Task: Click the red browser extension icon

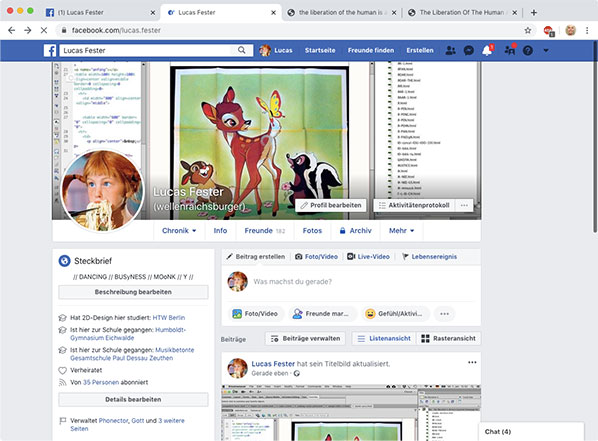Action: pos(549,31)
